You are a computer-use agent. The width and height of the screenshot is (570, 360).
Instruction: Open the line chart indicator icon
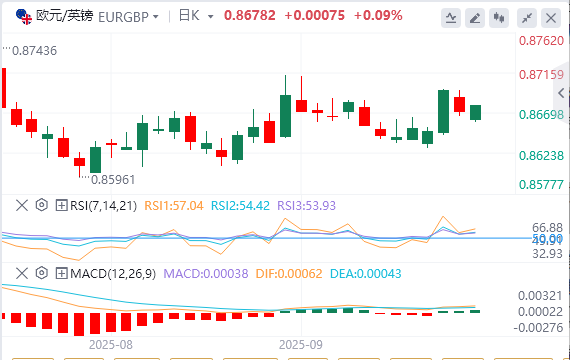[451, 17]
